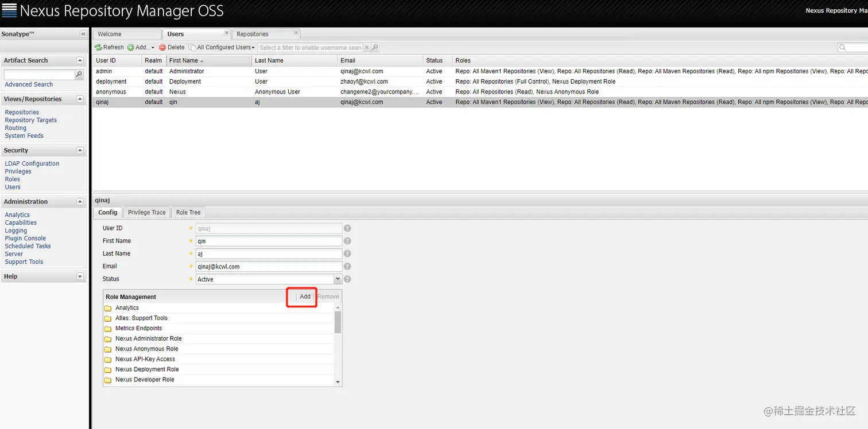Collapse the Artifact Search panel
This screenshot has width=868, height=429.
click(x=80, y=60)
